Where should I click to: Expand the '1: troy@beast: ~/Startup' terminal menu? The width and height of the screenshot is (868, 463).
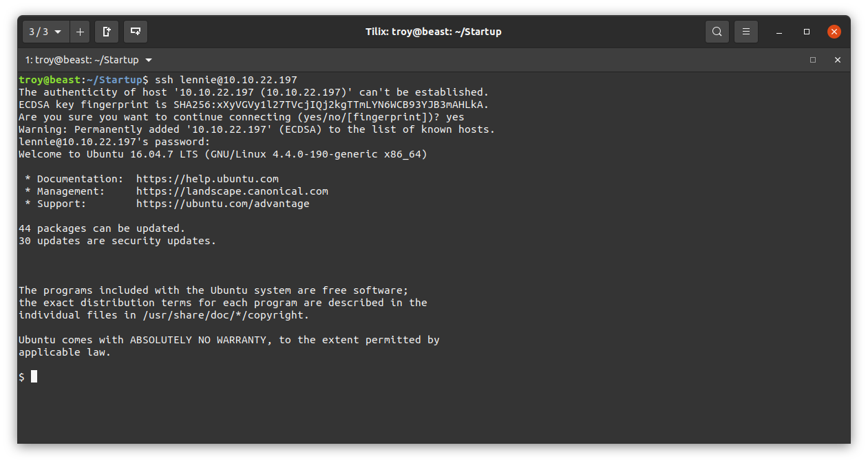coord(89,60)
